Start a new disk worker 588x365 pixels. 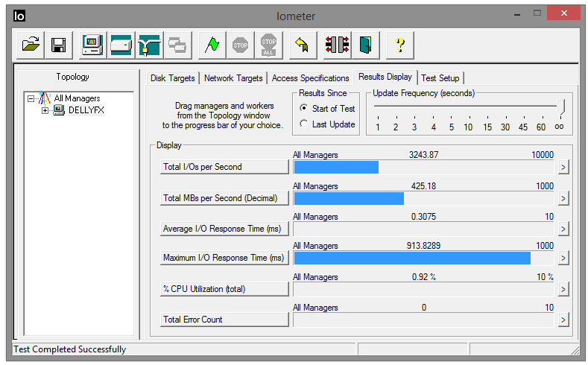pos(121,45)
